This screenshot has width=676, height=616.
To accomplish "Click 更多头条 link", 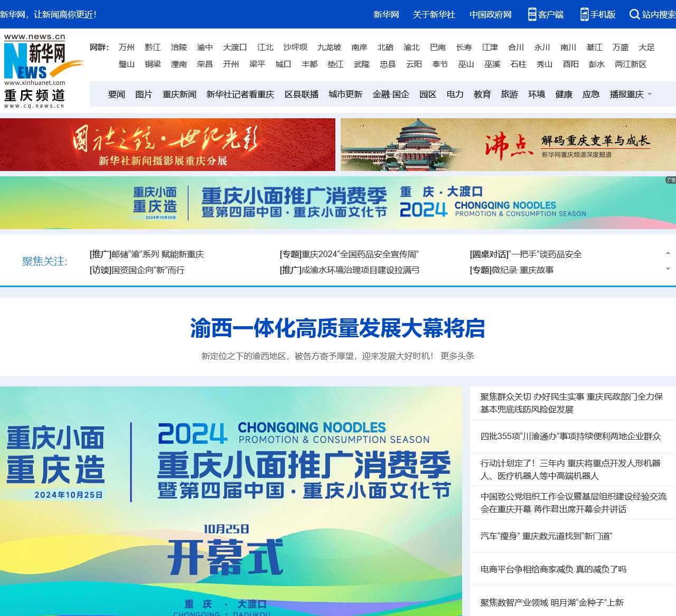I will coord(457,356).
